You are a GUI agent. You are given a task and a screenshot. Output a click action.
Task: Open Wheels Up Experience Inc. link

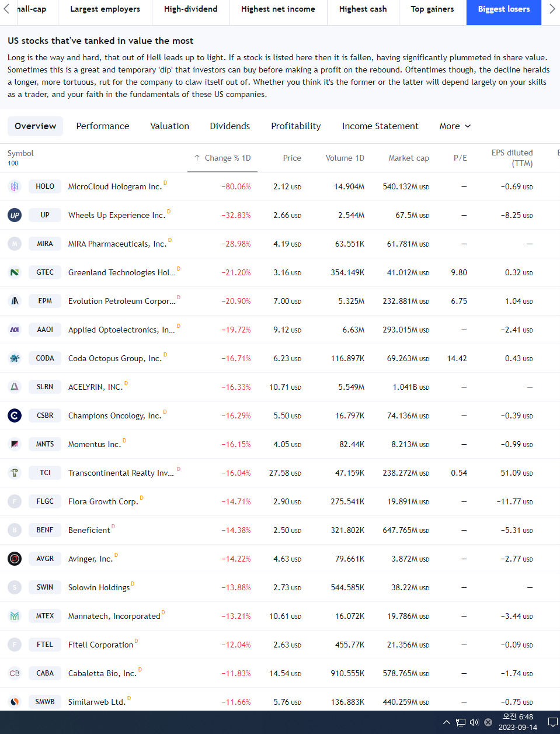click(117, 215)
